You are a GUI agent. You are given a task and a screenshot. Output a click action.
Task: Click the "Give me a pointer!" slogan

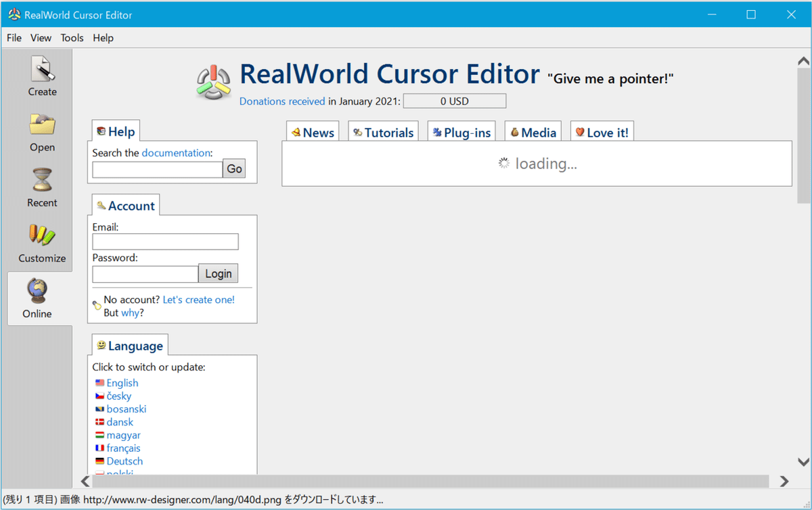coord(610,78)
